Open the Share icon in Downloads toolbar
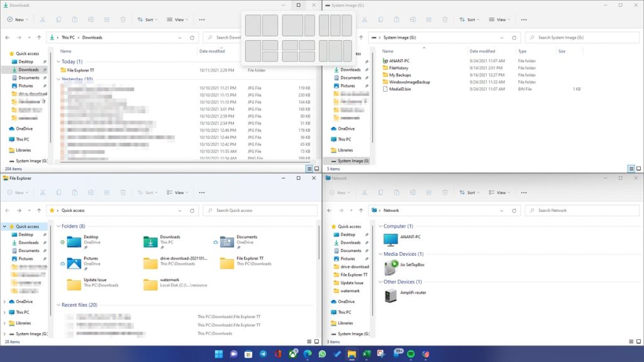Viewport: 644px width, 362px height. pos(106,19)
